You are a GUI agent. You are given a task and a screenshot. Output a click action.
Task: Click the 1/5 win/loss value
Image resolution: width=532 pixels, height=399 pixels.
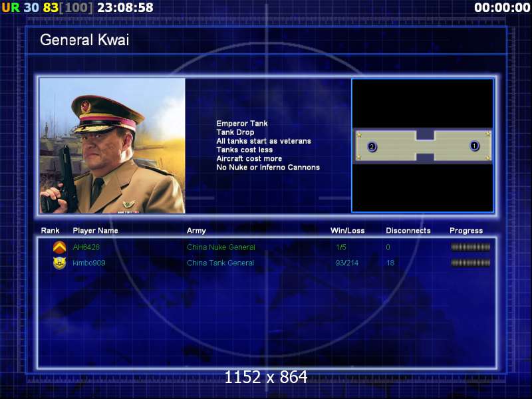click(x=341, y=247)
